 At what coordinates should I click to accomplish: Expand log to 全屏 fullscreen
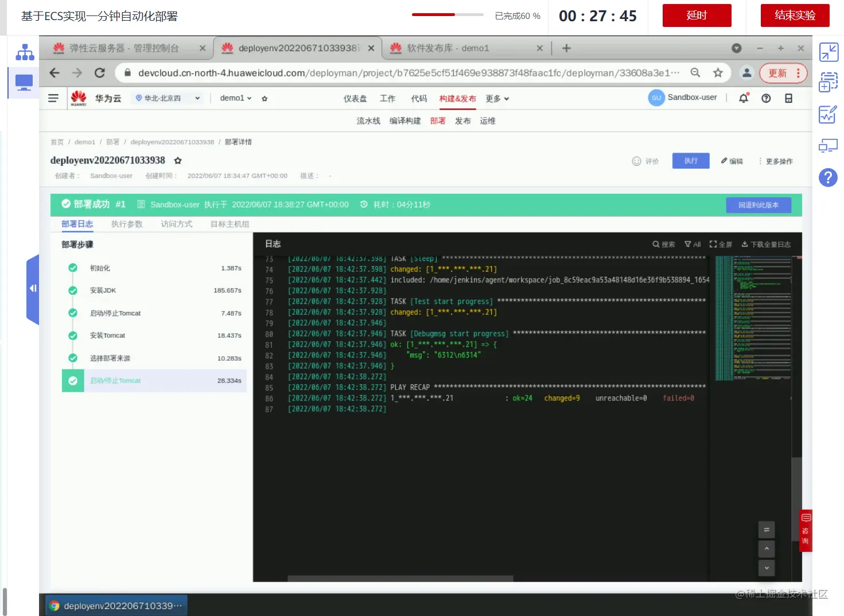coord(721,244)
